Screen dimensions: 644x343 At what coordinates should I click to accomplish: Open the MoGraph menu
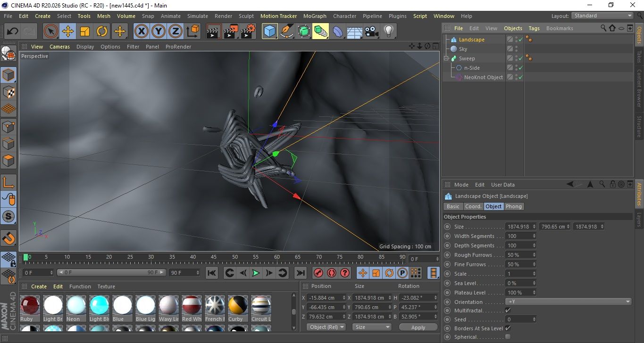point(315,16)
